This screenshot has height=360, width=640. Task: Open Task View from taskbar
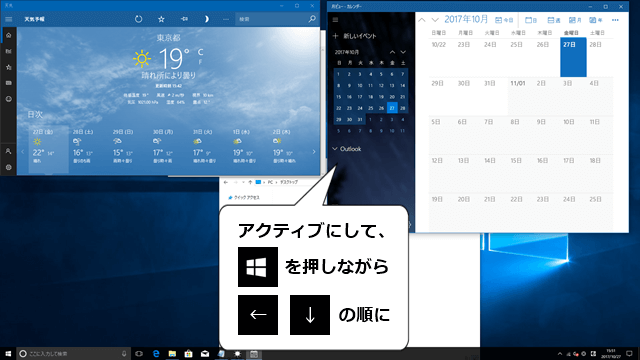click(x=139, y=353)
